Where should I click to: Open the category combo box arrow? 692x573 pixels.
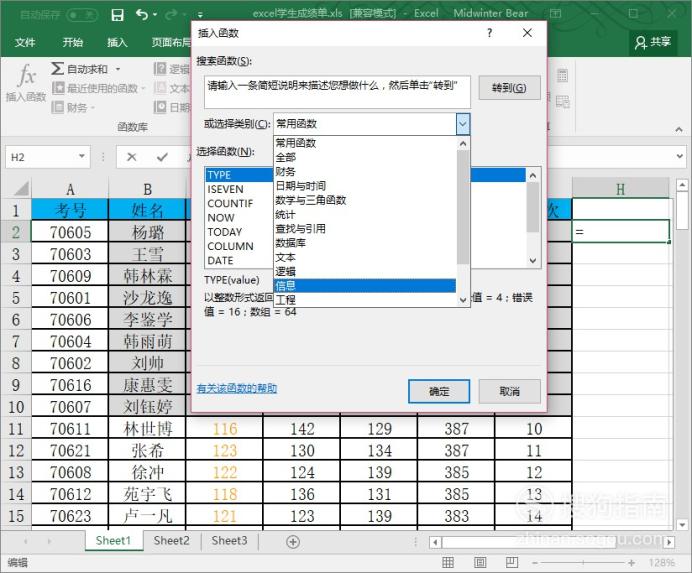463,124
